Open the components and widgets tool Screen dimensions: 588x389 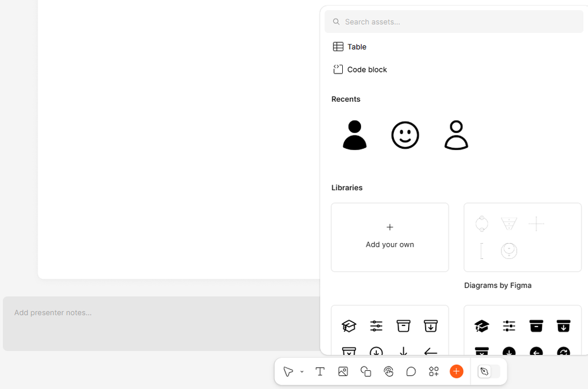tap(434, 371)
